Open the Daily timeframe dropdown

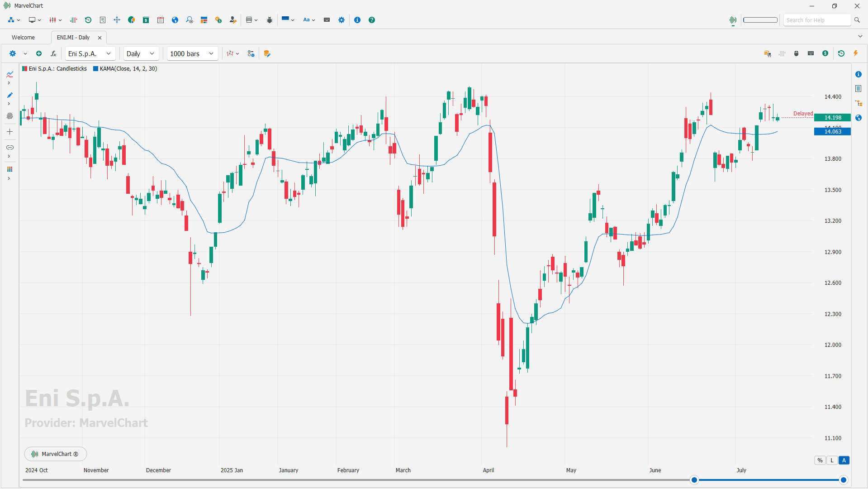(141, 53)
